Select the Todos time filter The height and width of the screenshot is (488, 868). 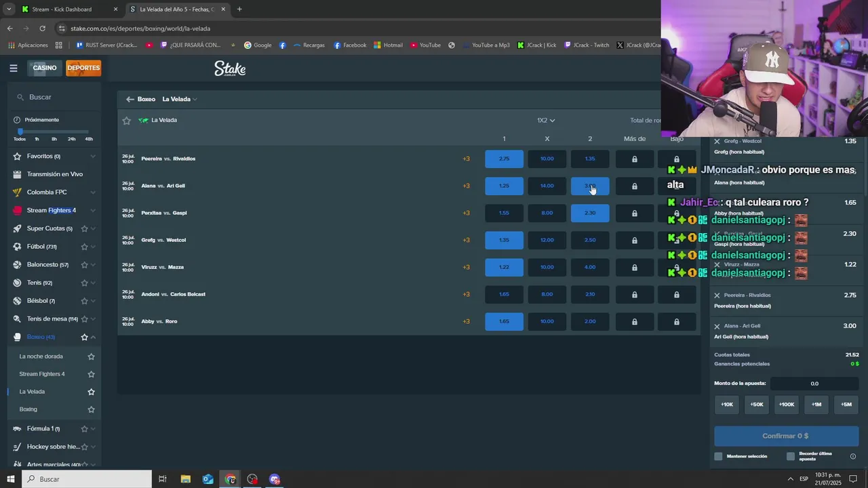tap(20, 139)
